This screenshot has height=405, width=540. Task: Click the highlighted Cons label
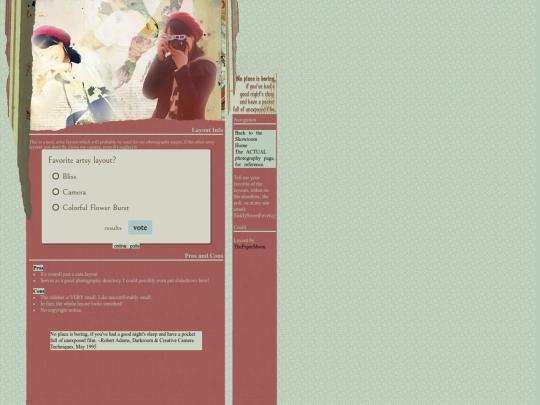pos(39,291)
